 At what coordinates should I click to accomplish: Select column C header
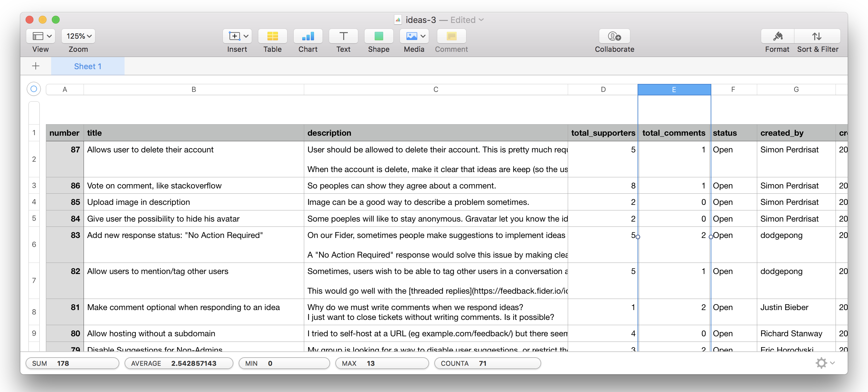[x=435, y=89]
